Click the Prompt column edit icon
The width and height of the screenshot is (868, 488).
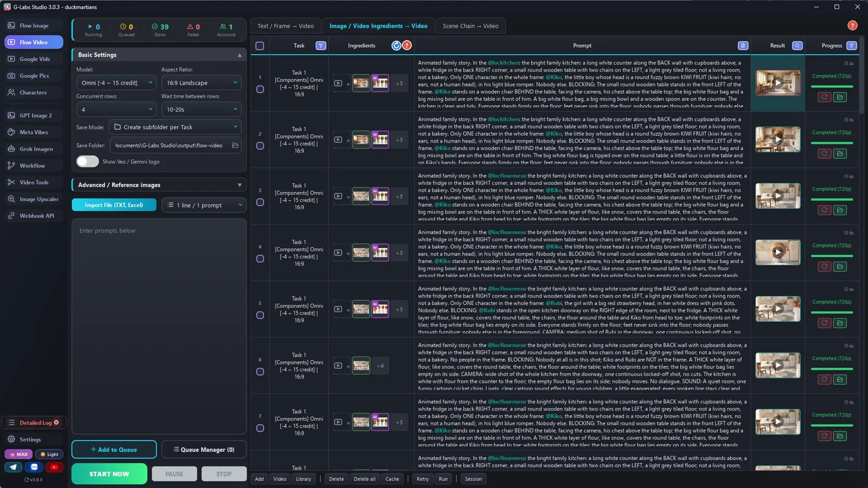click(x=743, y=46)
